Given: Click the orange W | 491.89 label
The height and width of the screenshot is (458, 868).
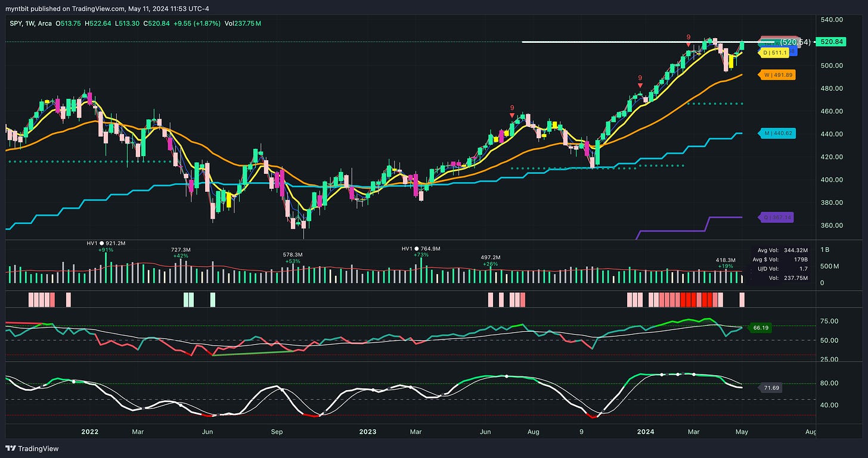Looking at the screenshot, I should [776, 75].
